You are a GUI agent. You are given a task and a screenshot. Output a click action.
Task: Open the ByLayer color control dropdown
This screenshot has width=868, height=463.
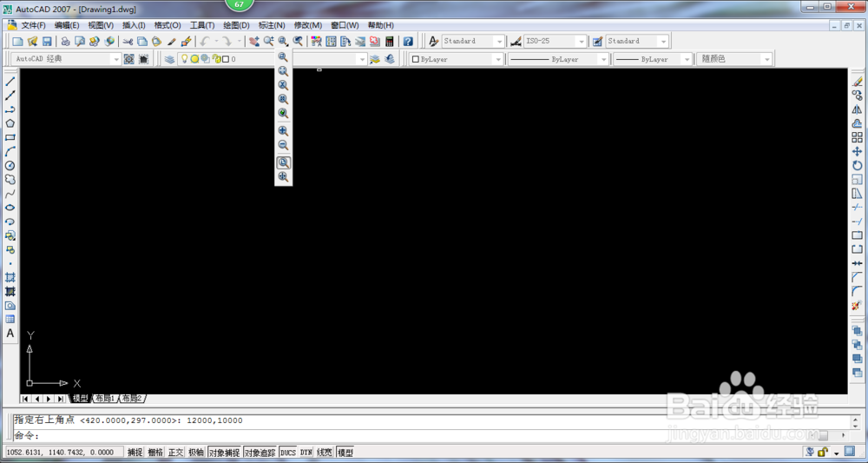point(457,59)
